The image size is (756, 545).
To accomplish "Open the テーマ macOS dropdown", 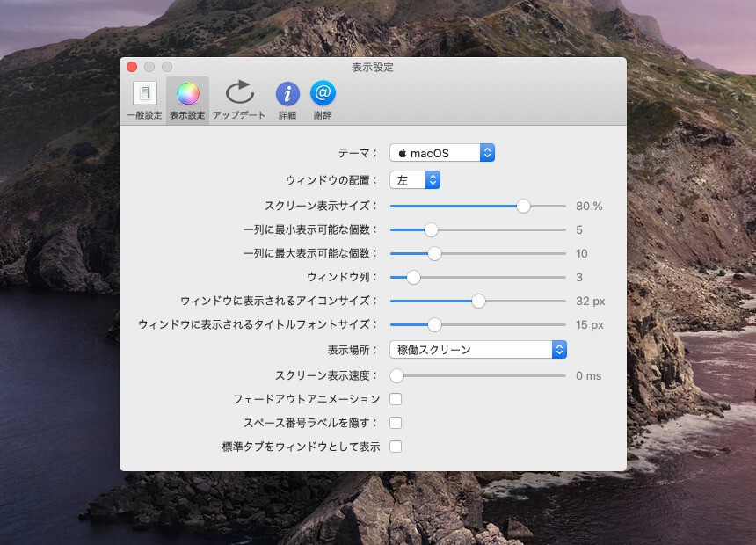I will (x=442, y=153).
